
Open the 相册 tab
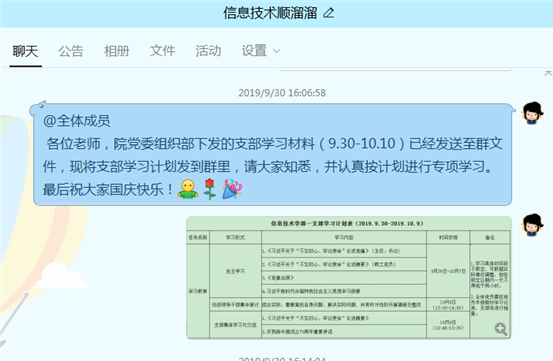point(117,51)
